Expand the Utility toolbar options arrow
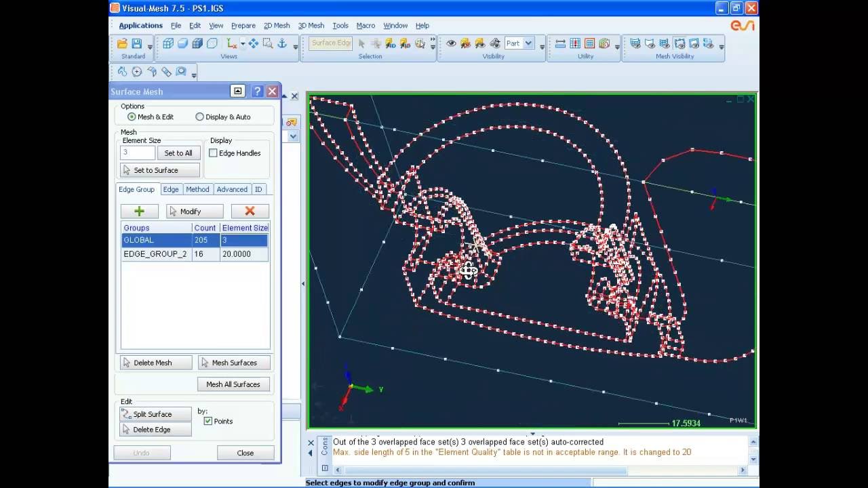The image size is (868, 488). tap(617, 47)
